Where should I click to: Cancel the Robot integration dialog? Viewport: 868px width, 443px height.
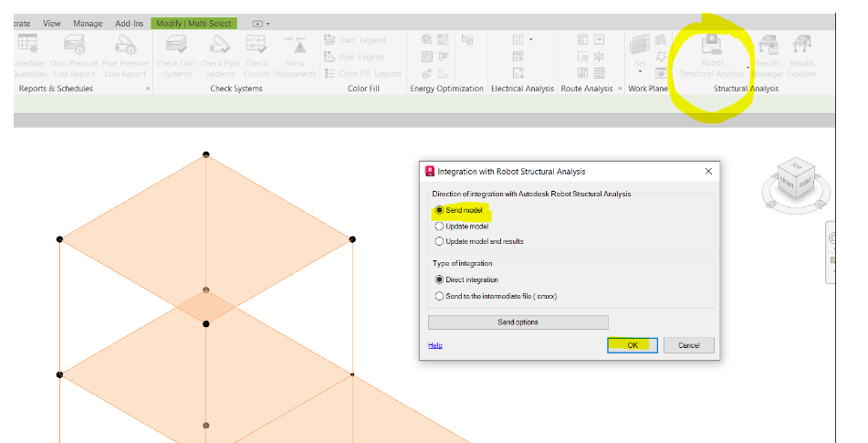(x=689, y=345)
